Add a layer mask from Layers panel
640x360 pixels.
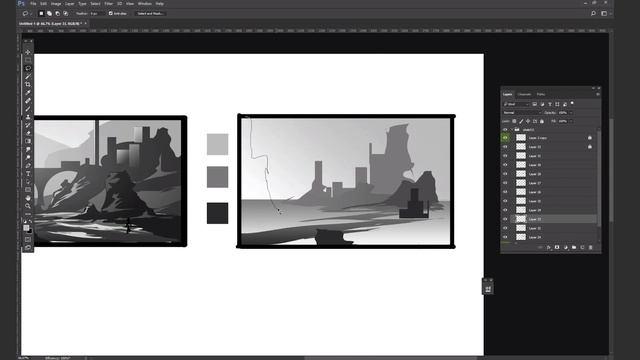coord(557,247)
